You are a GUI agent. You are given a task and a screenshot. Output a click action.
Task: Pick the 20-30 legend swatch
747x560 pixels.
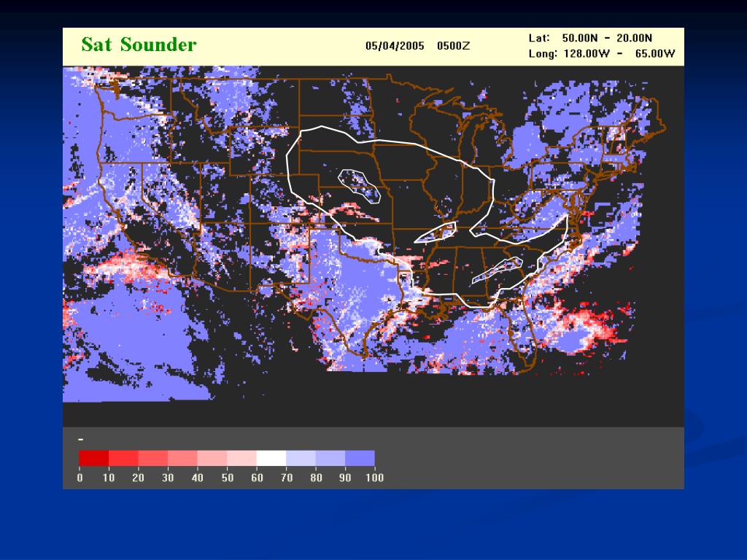coord(153,458)
